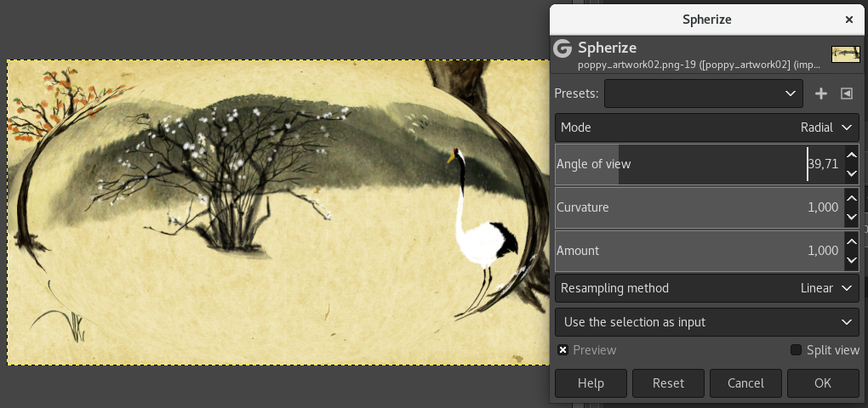Click the Reset button
Viewport: 868px width, 408px height.
click(668, 383)
